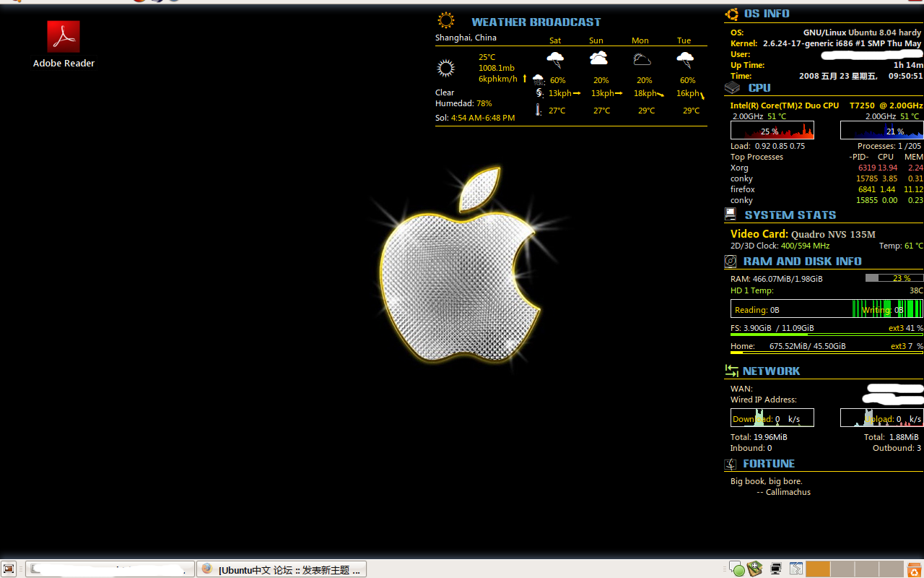Click the current Clear weather sun icon

tap(446, 69)
